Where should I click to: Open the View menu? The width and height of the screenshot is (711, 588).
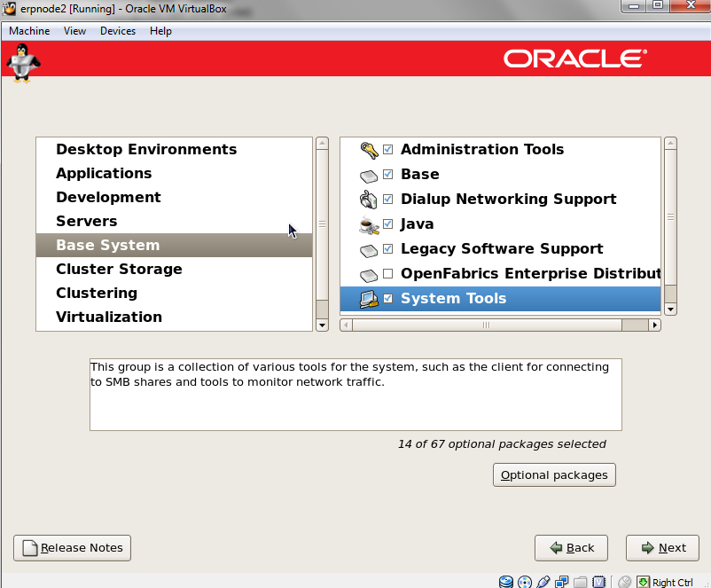pos(74,31)
